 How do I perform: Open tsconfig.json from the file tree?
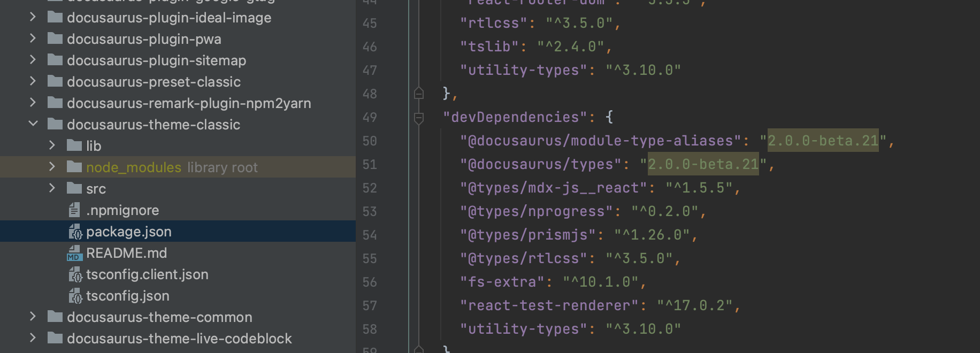[x=127, y=296]
